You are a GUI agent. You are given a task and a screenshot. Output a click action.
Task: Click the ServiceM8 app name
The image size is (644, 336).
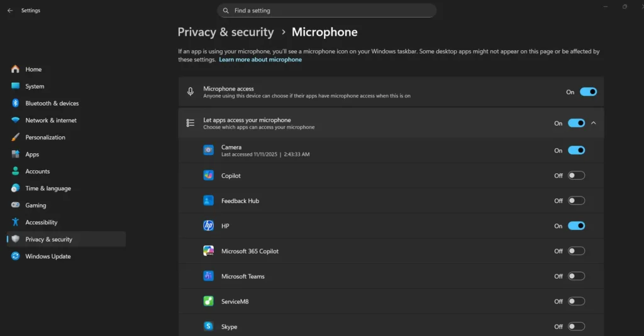235,301
